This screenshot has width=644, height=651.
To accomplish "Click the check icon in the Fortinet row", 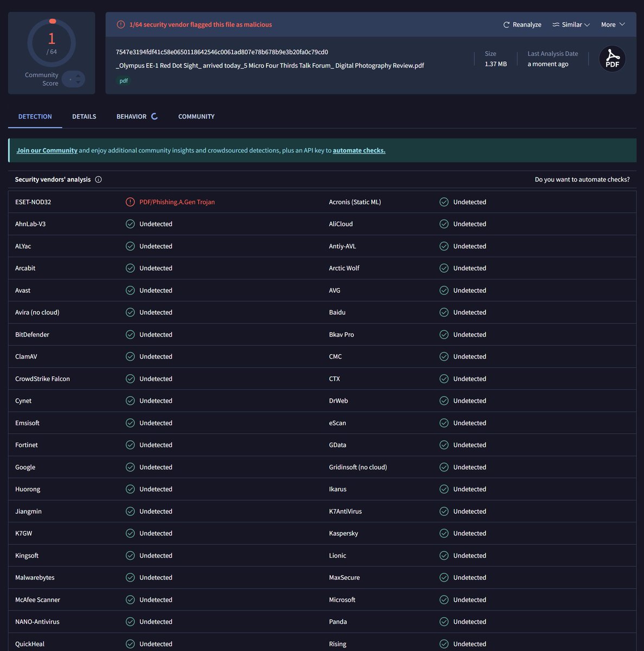I will pyautogui.click(x=130, y=445).
